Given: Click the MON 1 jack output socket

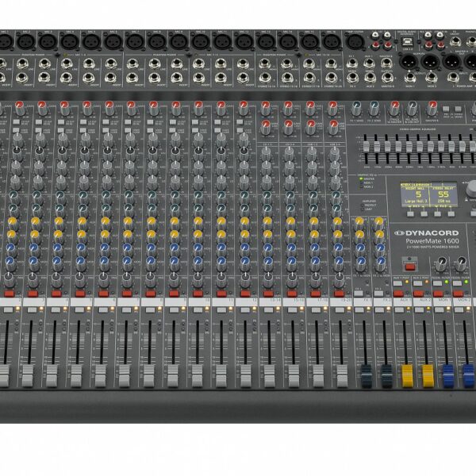Looking at the screenshot, I should pos(410,78).
